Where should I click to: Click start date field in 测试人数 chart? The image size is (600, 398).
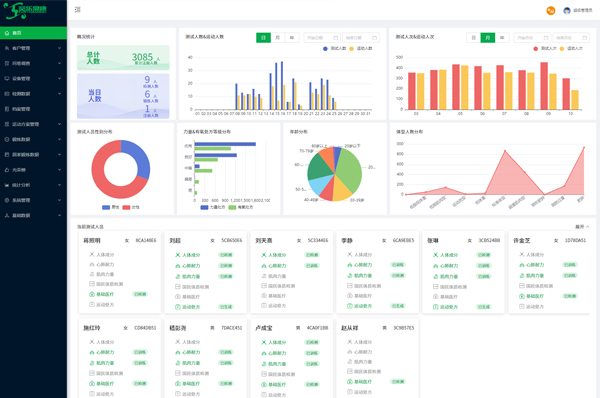(x=322, y=38)
